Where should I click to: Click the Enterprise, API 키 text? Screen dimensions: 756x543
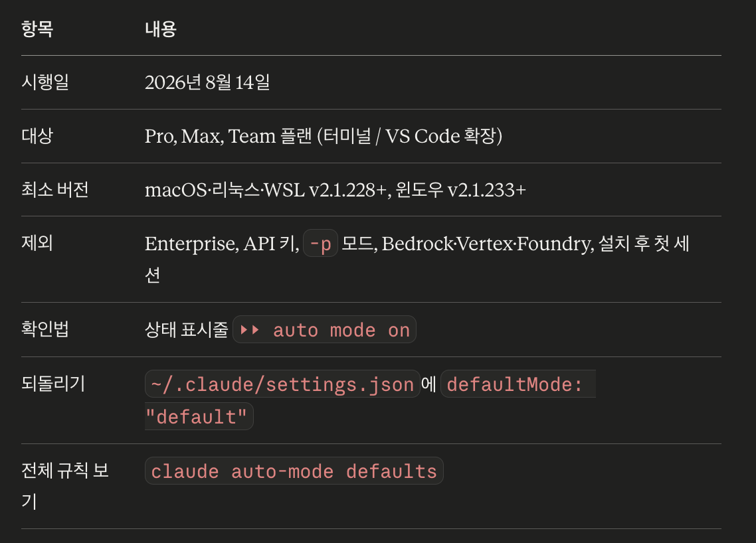tap(222, 244)
